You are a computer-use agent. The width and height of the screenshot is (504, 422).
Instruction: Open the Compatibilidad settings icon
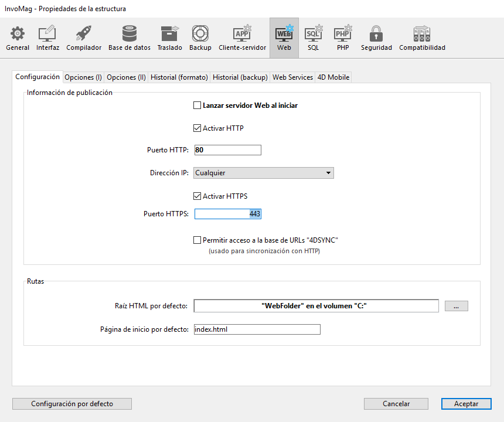point(422,38)
